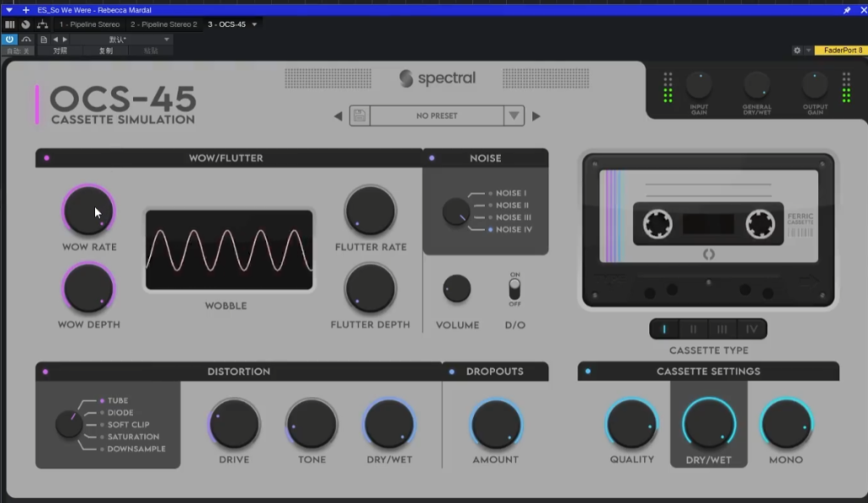Click the 复制 copy button

click(x=105, y=50)
